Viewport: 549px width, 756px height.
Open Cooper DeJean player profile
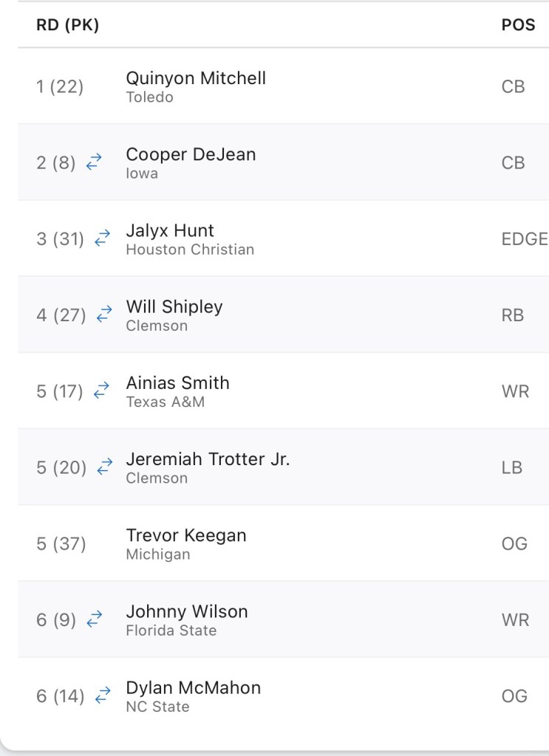point(191,154)
